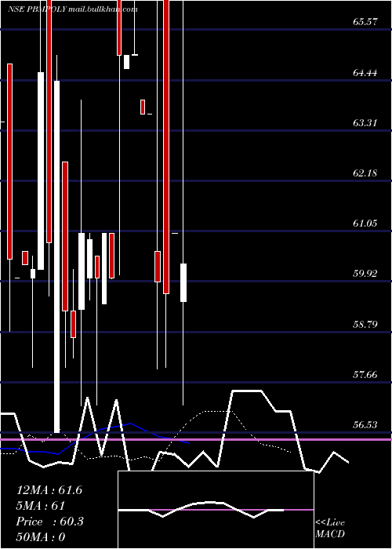Click the 56.53 price axis label
This screenshot has height=549, width=392.
click(x=365, y=425)
